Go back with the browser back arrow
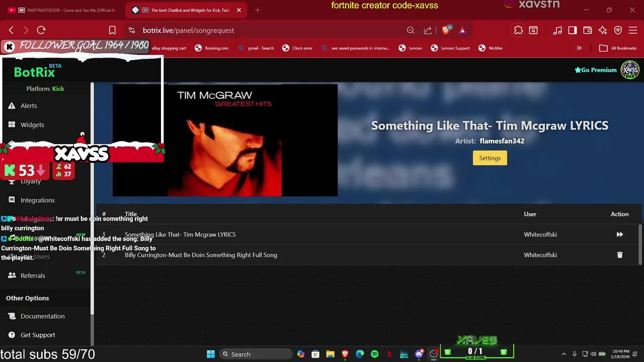Image resolution: width=644 pixels, height=362 pixels. coord(11,30)
